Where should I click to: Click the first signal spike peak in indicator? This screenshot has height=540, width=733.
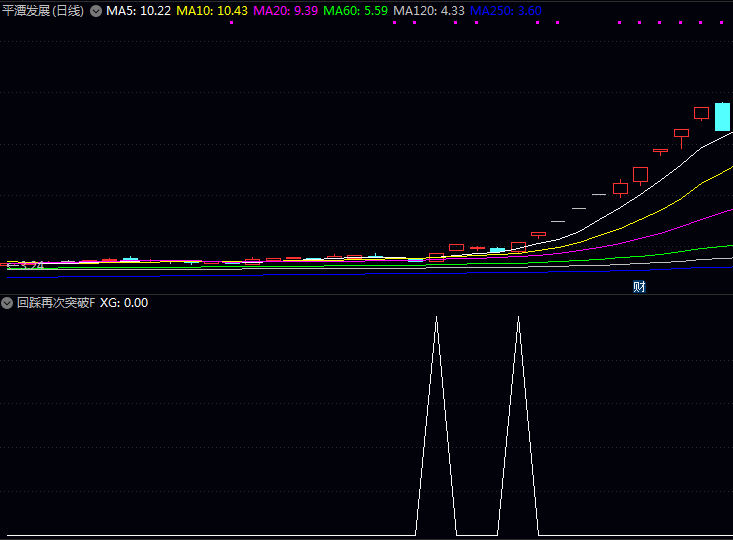point(436,318)
